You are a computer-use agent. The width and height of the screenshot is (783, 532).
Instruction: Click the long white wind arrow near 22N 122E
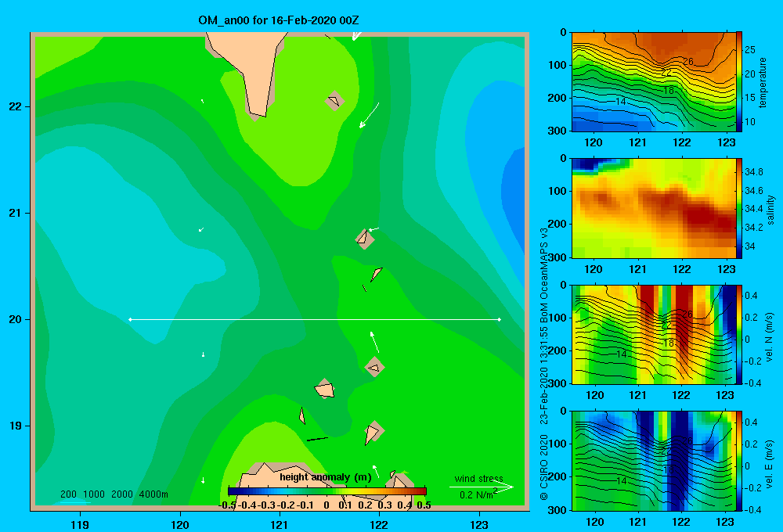pyautogui.click(x=369, y=115)
